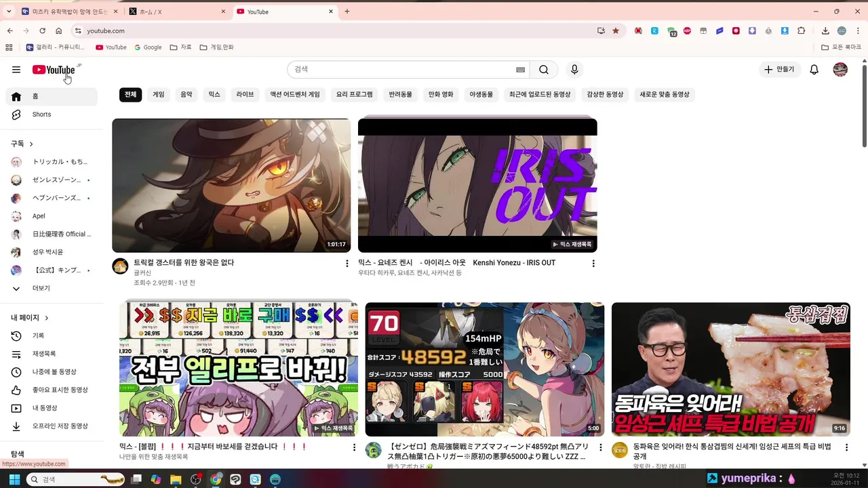The width and height of the screenshot is (868, 488).
Task: Open the Apel channel subscription
Action: [52, 216]
